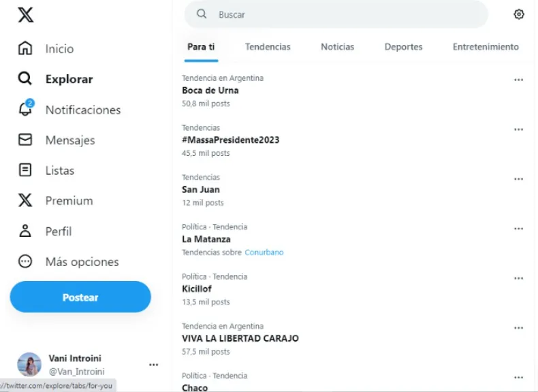Open more options for Kicillof trend
538x392 pixels.
click(x=518, y=278)
